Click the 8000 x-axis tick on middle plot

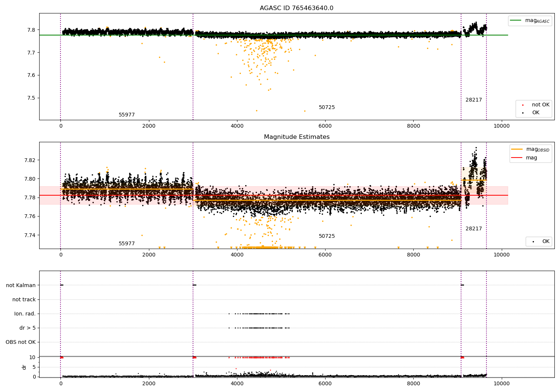click(413, 255)
